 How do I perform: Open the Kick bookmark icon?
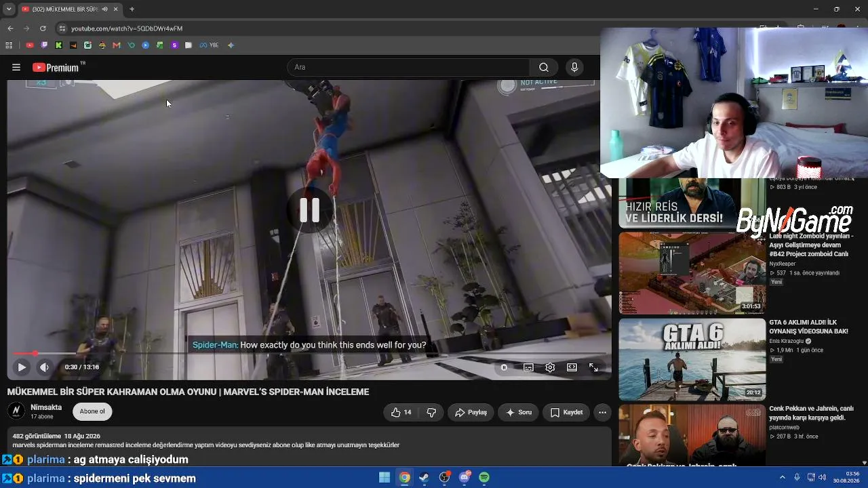(x=59, y=45)
